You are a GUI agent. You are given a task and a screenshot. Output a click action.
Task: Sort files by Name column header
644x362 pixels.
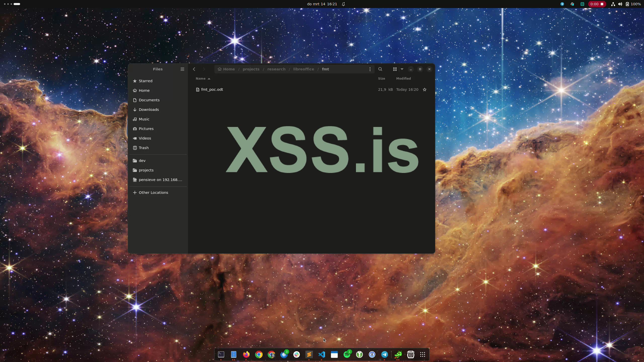coord(201,78)
